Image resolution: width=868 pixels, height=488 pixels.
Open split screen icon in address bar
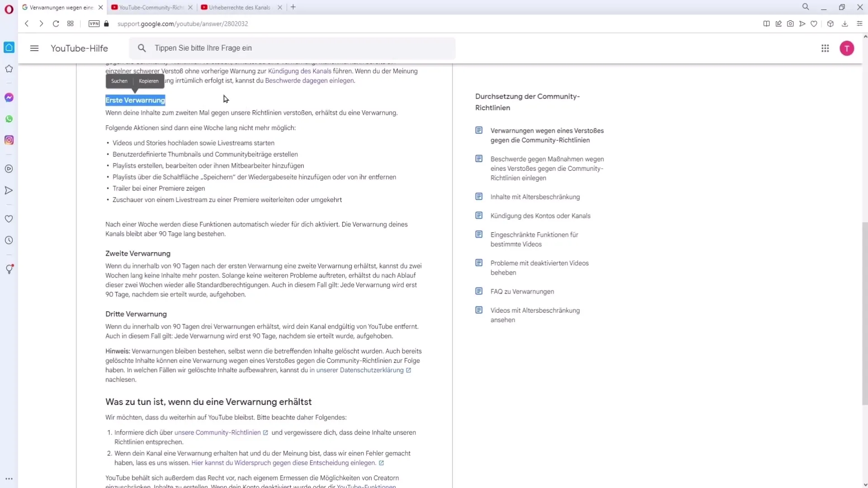click(x=766, y=23)
